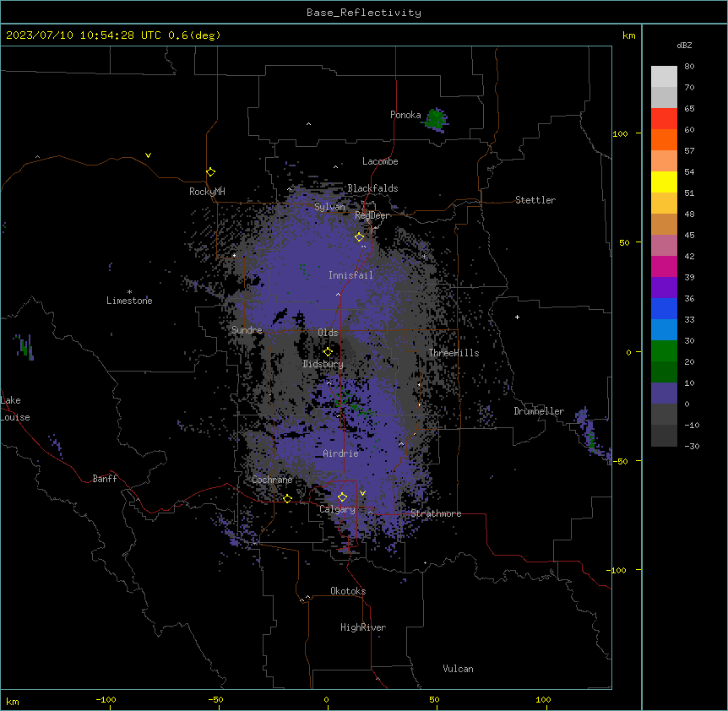Click the Strathmore label
Screen dimensions: 728x711
[x=436, y=513]
